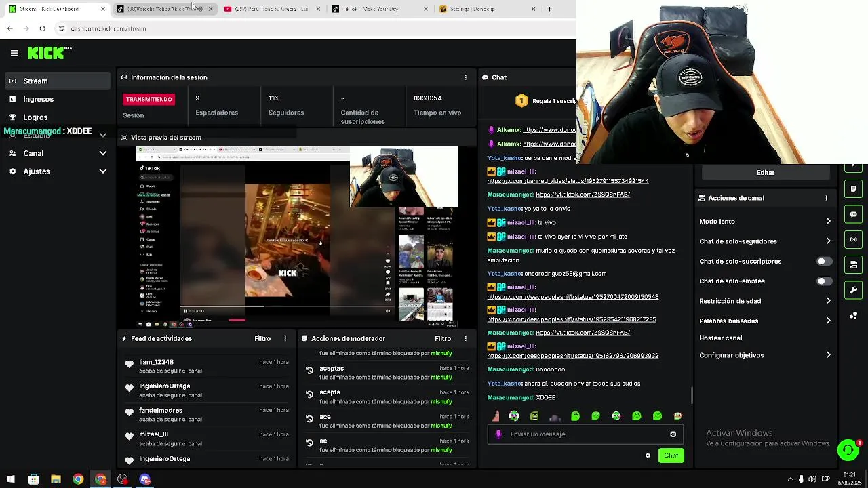Expand Chat de solo-seguidores options
This screenshot has width=868, height=488.
tap(765, 241)
